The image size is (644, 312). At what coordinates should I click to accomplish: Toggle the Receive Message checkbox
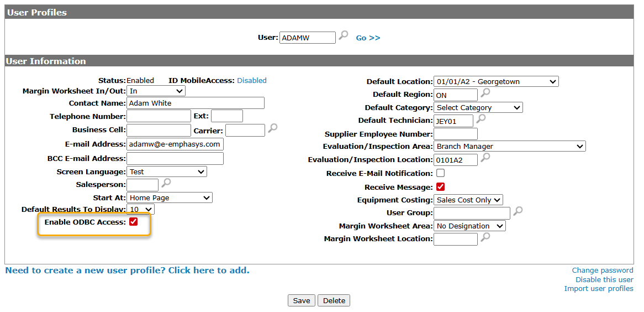tap(440, 187)
